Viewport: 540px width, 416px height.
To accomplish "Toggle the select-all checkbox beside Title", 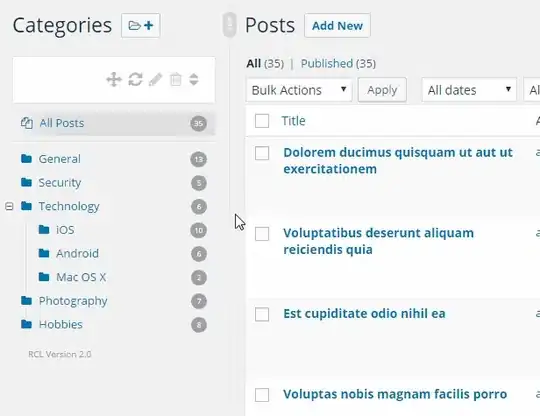I will coord(262,121).
